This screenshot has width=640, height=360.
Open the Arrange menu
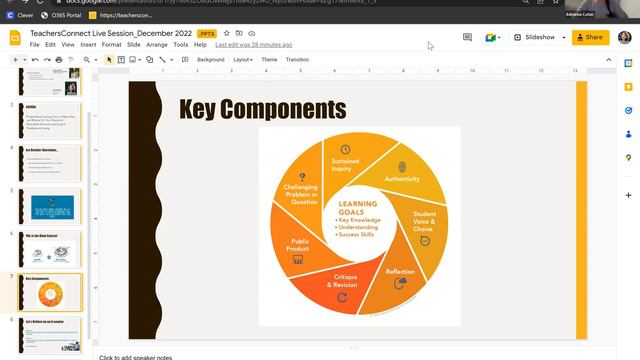pyautogui.click(x=157, y=45)
